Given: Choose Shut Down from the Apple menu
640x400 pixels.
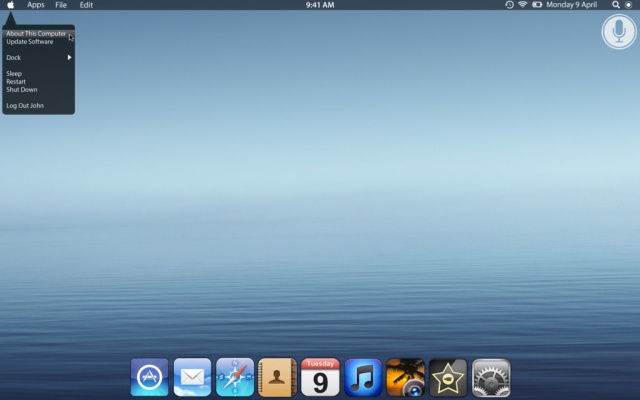Looking at the screenshot, I should pyautogui.click(x=22, y=90).
